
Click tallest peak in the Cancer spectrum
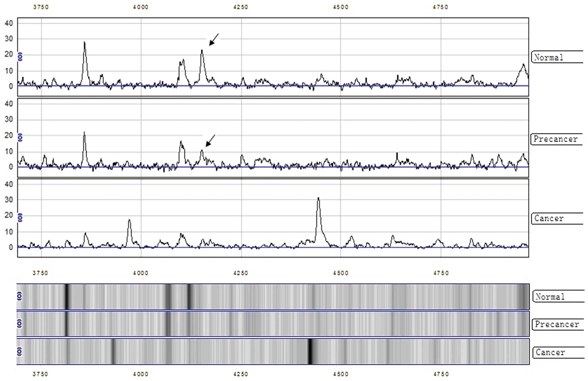(x=318, y=199)
